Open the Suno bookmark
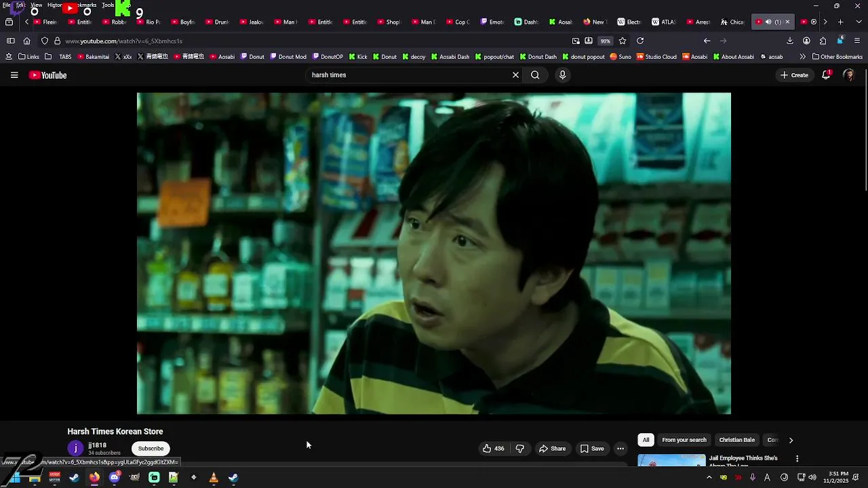This screenshot has width=868, height=488. pyautogui.click(x=620, y=57)
